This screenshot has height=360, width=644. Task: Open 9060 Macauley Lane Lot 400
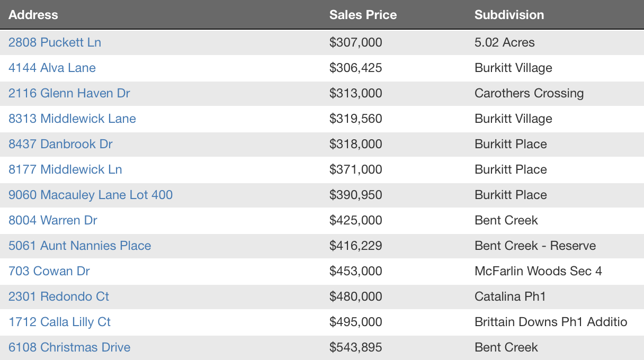coord(91,195)
